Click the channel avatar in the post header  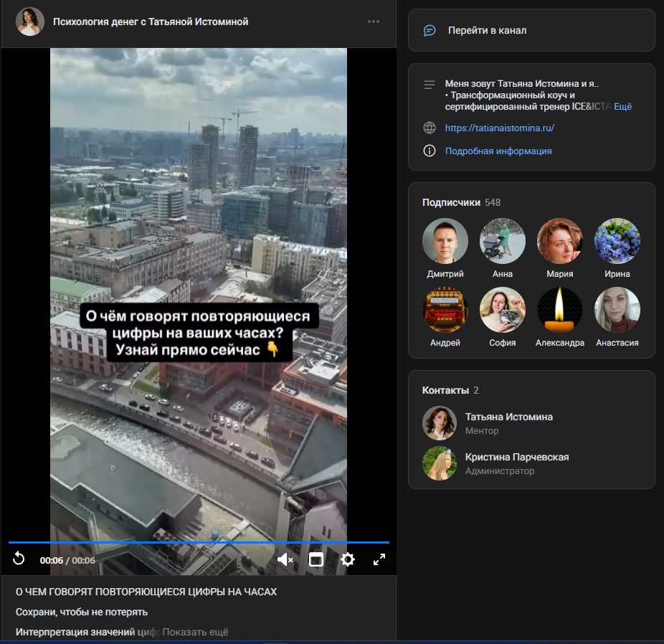pyautogui.click(x=30, y=22)
